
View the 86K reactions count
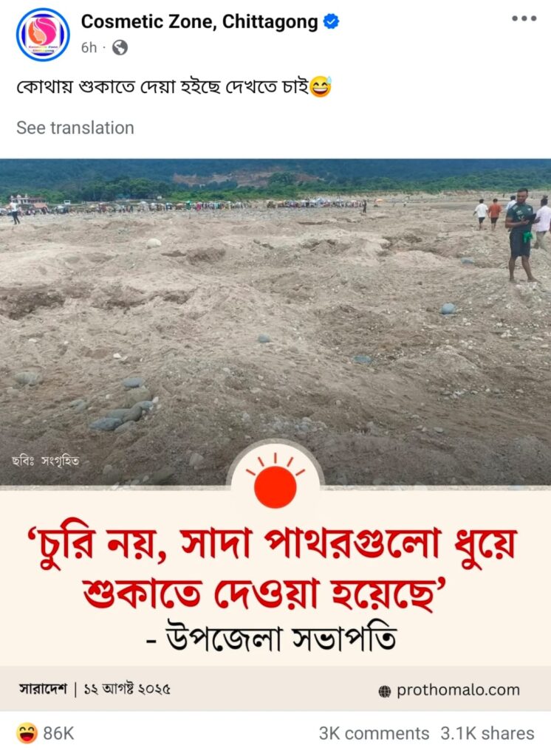coord(58,733)
